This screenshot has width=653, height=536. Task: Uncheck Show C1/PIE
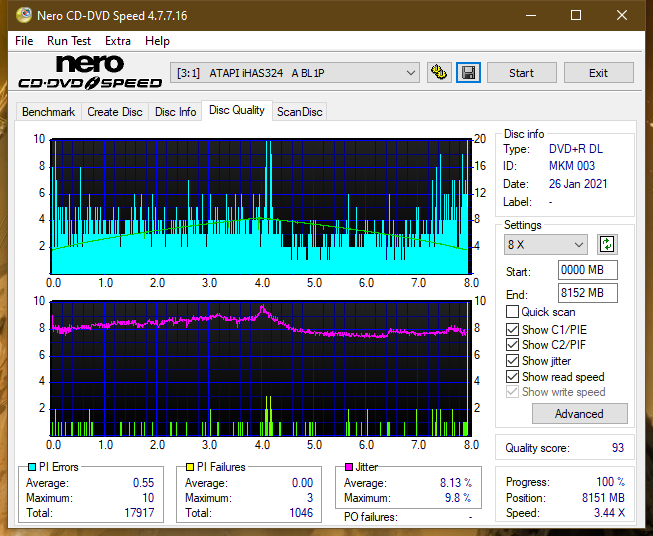[512, 329]
